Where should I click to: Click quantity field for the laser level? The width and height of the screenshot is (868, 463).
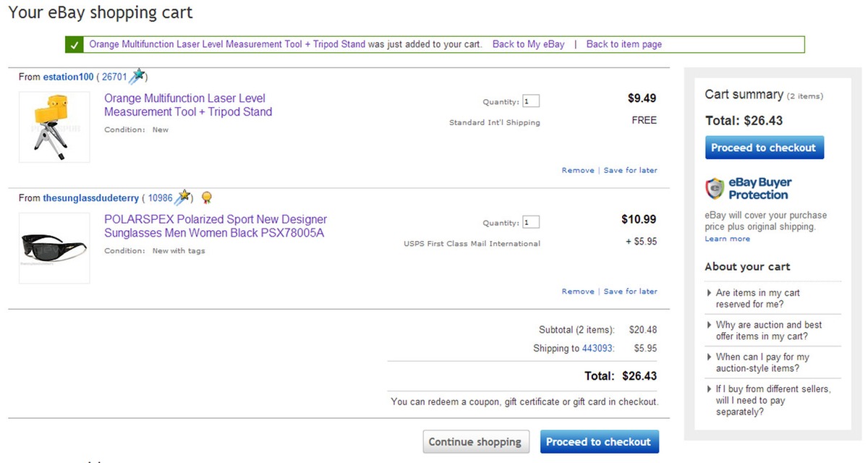[x=530, y=101]
